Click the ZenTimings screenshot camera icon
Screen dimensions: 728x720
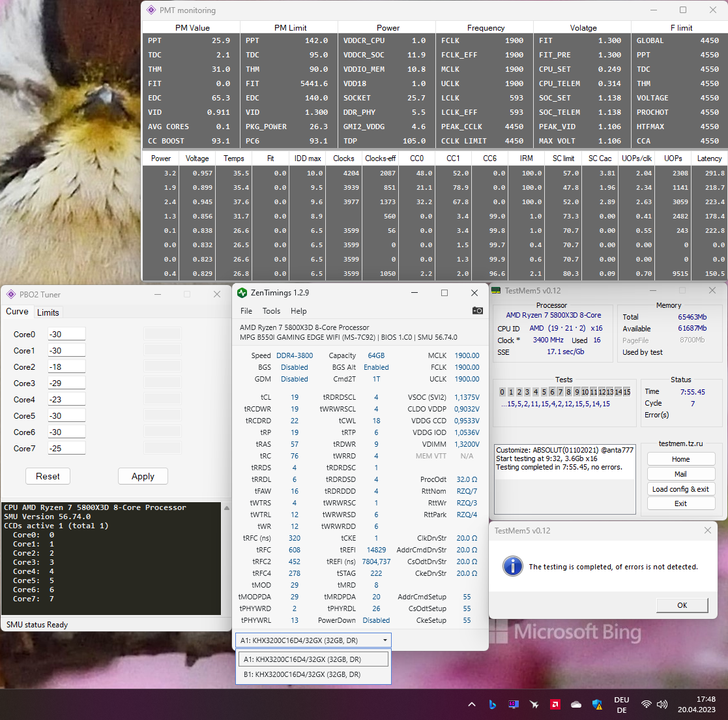point(477,311)
